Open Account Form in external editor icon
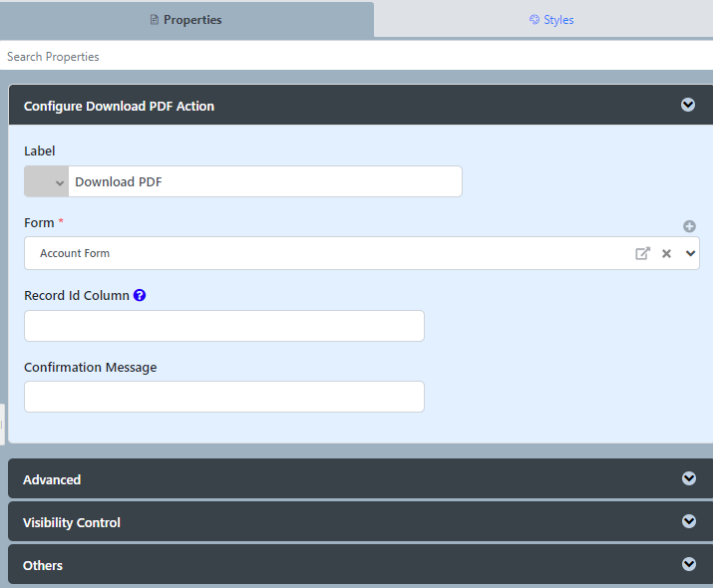 click(642, 253)
